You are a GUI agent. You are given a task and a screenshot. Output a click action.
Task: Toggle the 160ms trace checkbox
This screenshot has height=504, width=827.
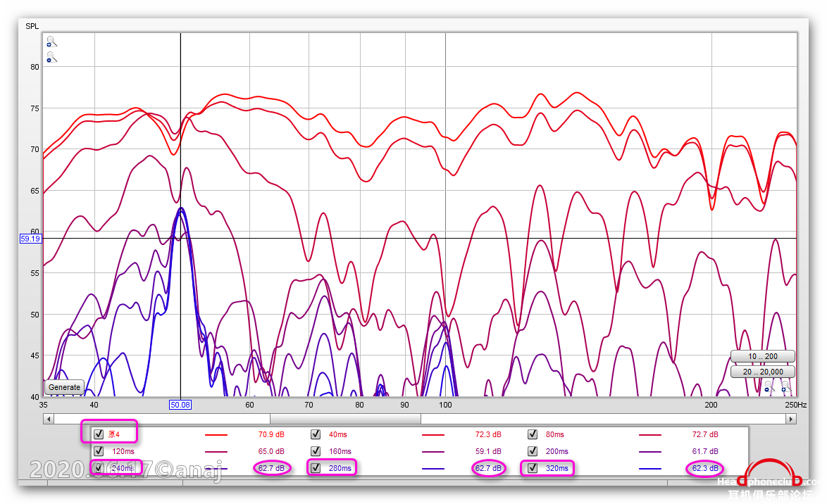click(x=316, y=451)
